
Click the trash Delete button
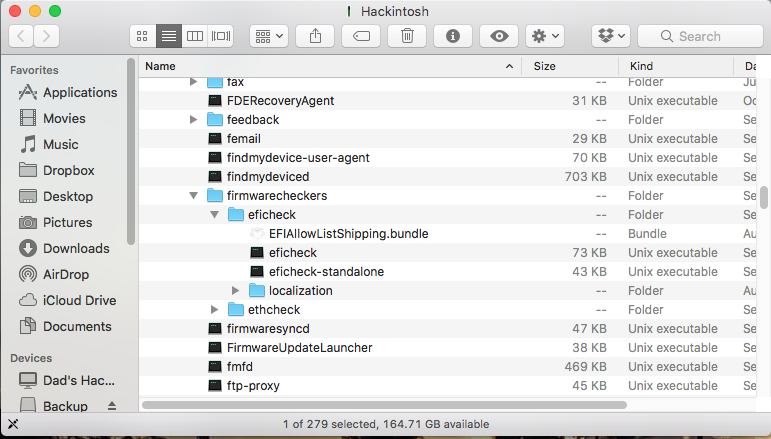407,36
